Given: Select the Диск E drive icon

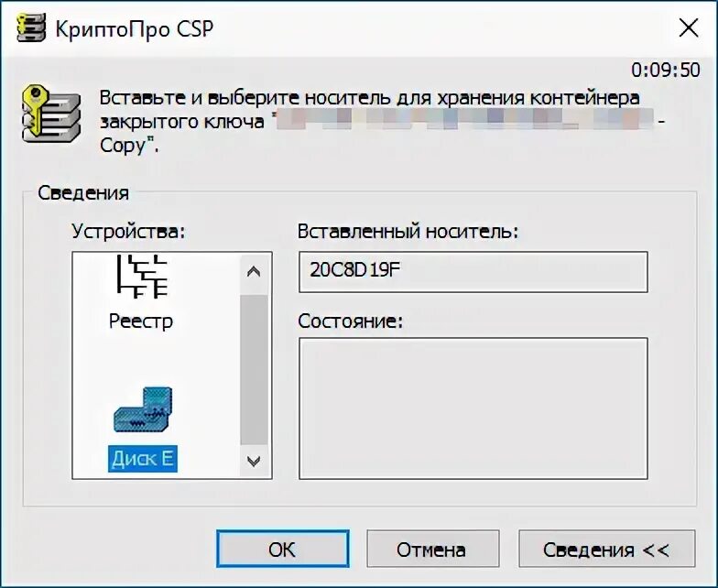Looking at the screenshot, I should [x=143, y=409].
